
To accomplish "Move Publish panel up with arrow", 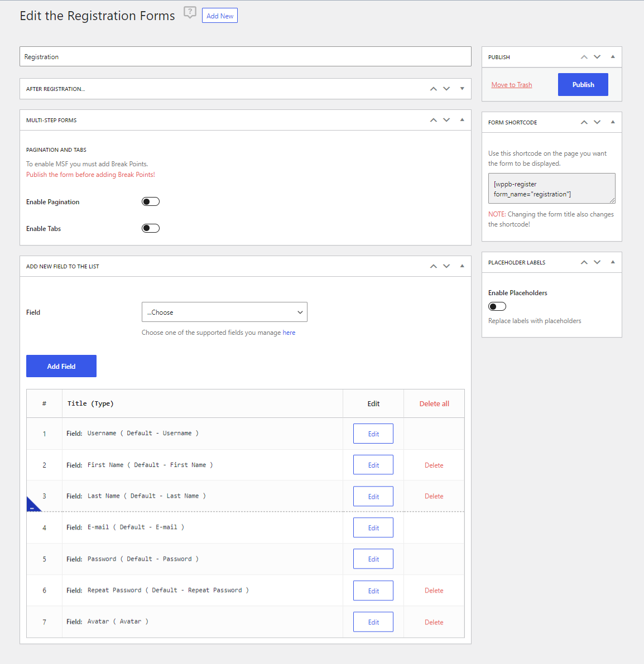I will [584, 57].
